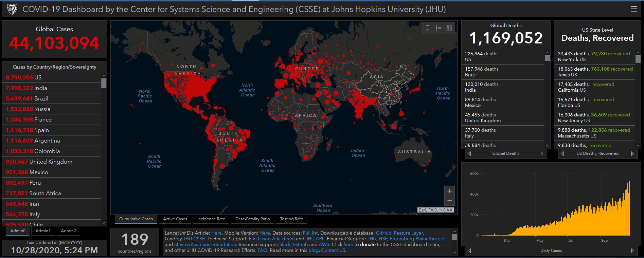Go to previous Global Deaths panel
Image resolution: width=644 pixels, height=258 pixels.
470,153
